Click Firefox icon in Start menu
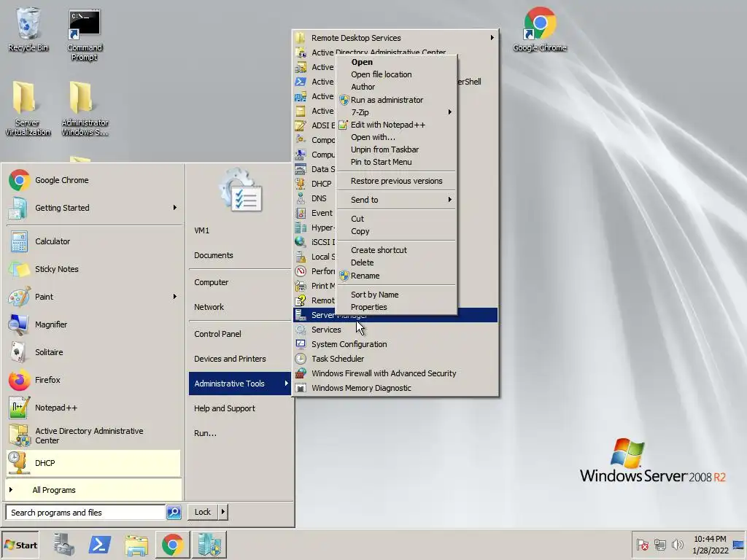The image size is (747, 560). tap(19, 380)
